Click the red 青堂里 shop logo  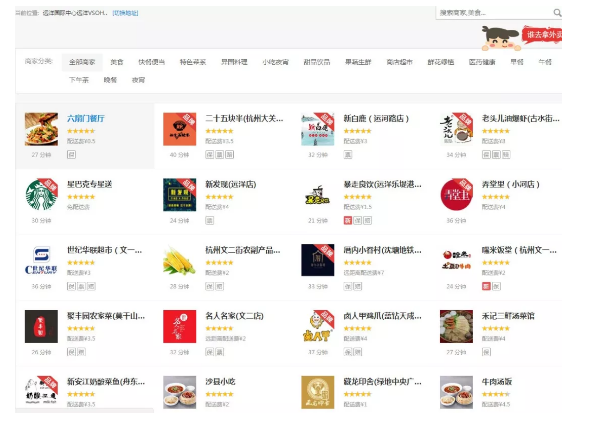456,195
